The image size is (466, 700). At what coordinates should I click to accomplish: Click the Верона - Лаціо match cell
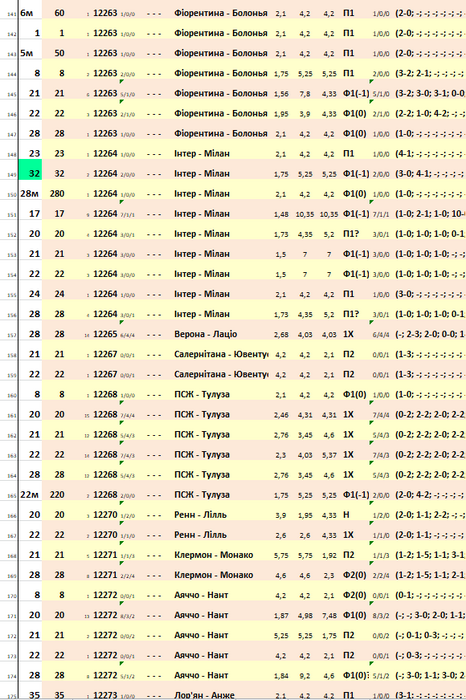206,334
